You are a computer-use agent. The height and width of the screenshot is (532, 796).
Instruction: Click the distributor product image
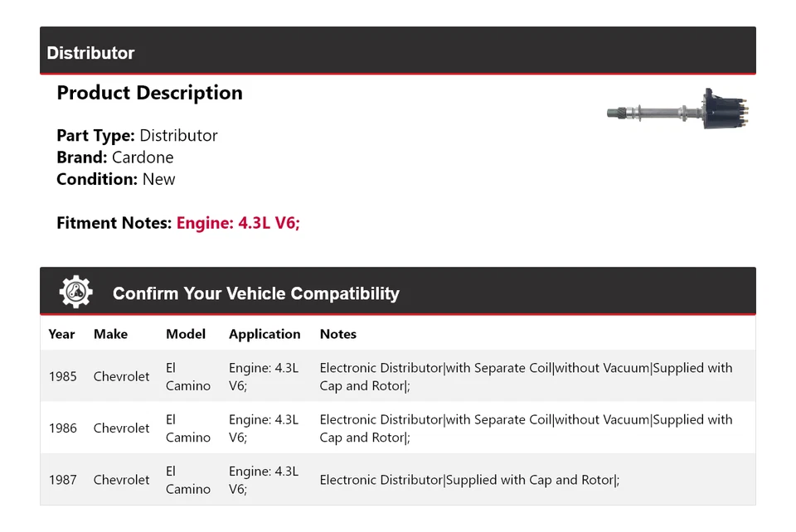click(x=677, y=111)
